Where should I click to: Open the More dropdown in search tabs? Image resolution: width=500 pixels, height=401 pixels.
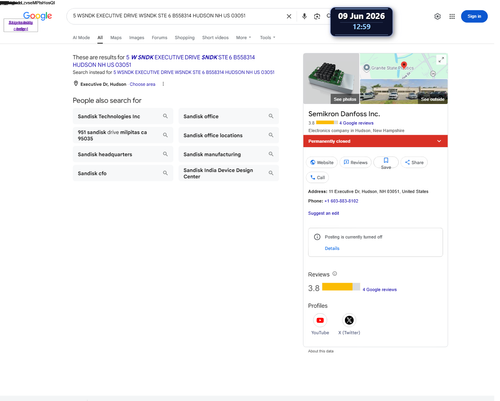[x=243, y=38]
